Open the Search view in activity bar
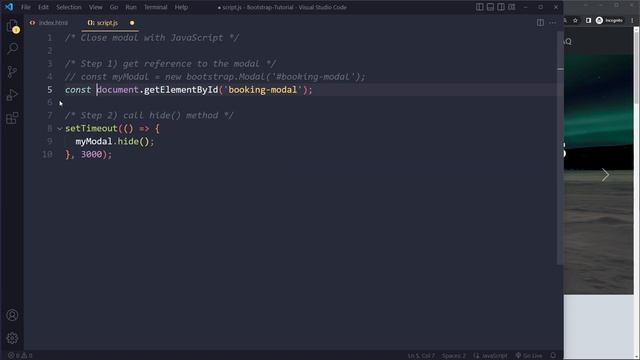Viewport: 640px width, 360px height. tap(12, 49)
